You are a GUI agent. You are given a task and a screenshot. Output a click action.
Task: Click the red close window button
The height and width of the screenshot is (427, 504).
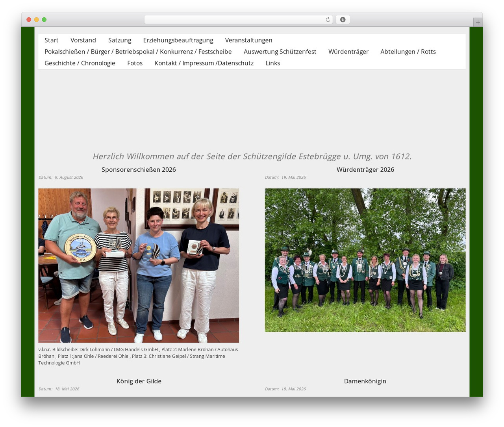29,20
